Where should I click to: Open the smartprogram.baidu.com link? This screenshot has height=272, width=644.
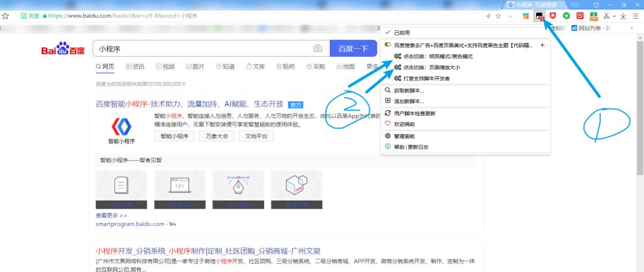point(130,224)
